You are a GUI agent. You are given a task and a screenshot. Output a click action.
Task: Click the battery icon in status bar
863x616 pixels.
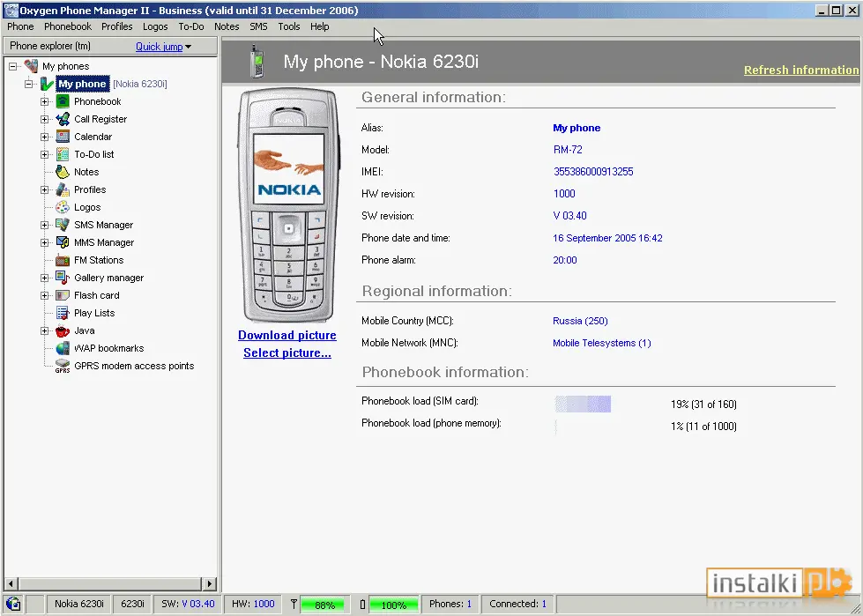click(x=362, y=605)
